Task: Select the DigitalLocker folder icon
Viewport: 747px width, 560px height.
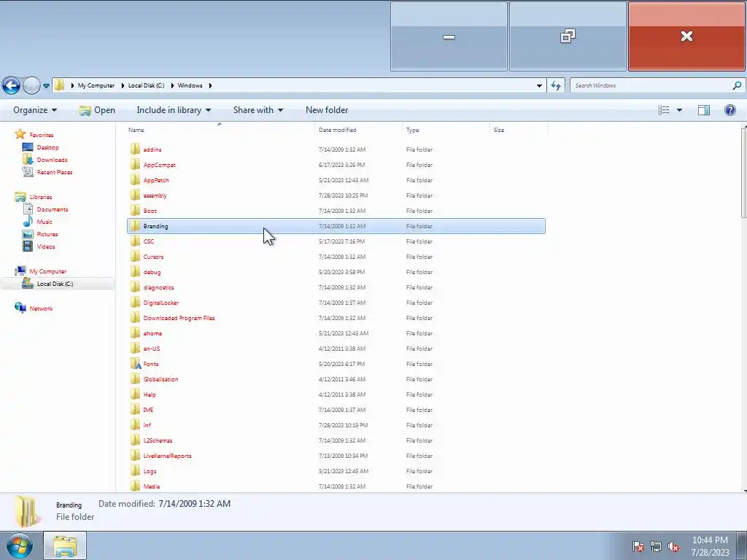Action: tap(135, 302)
